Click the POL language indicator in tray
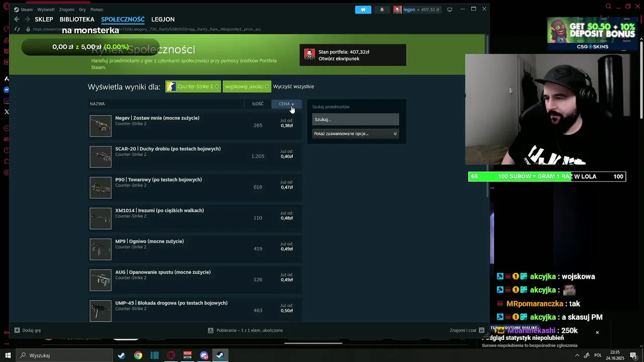 click(598, 355)
